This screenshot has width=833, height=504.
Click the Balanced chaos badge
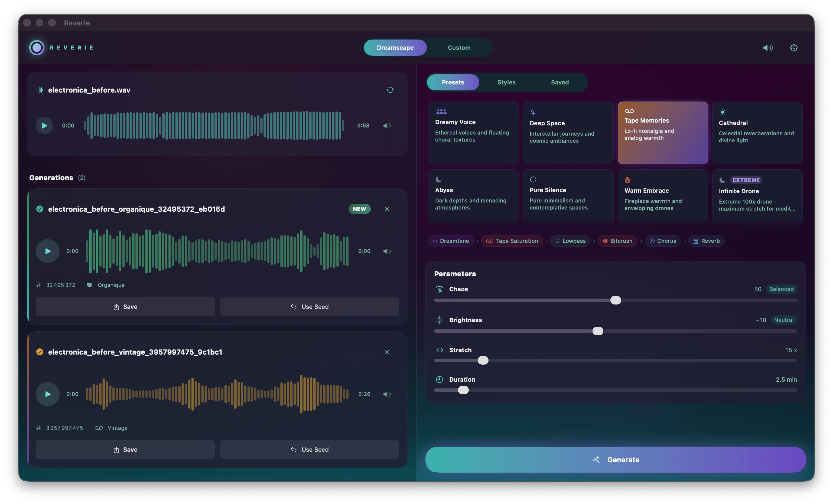pyautogui.click(x=781, y=289)
